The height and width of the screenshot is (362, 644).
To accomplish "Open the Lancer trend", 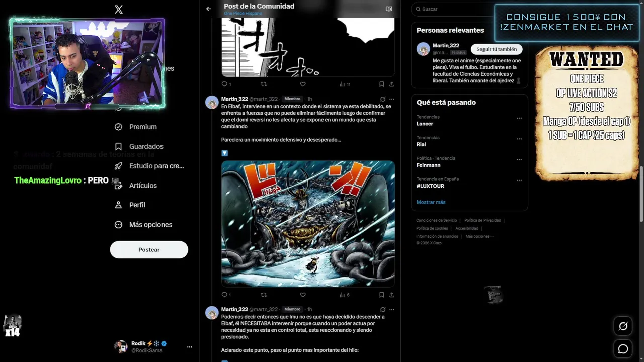I will tap(425, 124).
